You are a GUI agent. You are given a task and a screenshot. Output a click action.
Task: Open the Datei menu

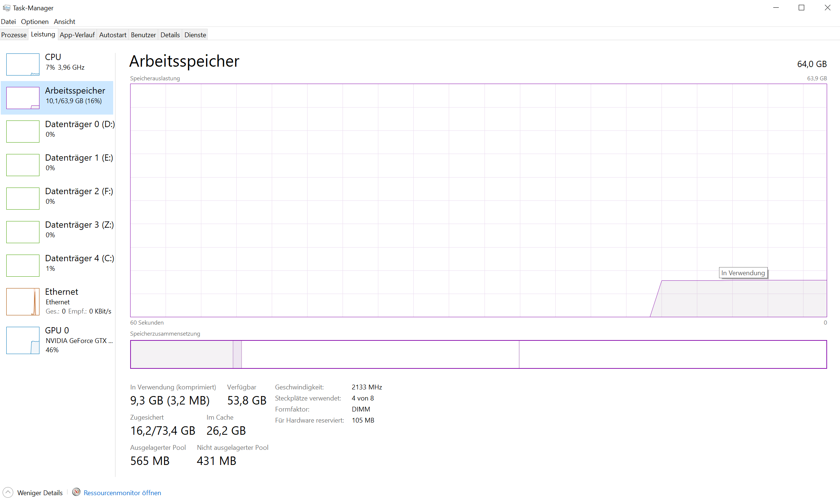pos(8,22)
